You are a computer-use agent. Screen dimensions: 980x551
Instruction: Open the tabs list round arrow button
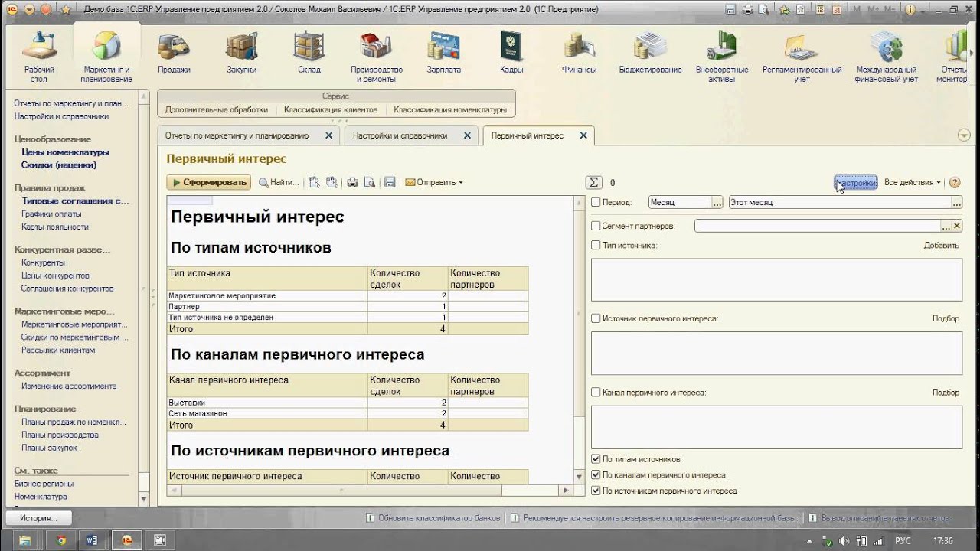coord(964,135)
